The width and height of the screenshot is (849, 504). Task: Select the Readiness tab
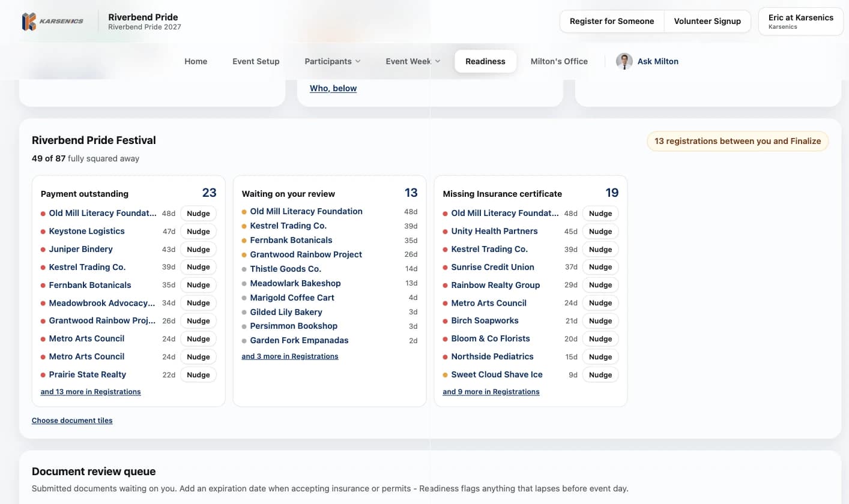pos(485,61)
